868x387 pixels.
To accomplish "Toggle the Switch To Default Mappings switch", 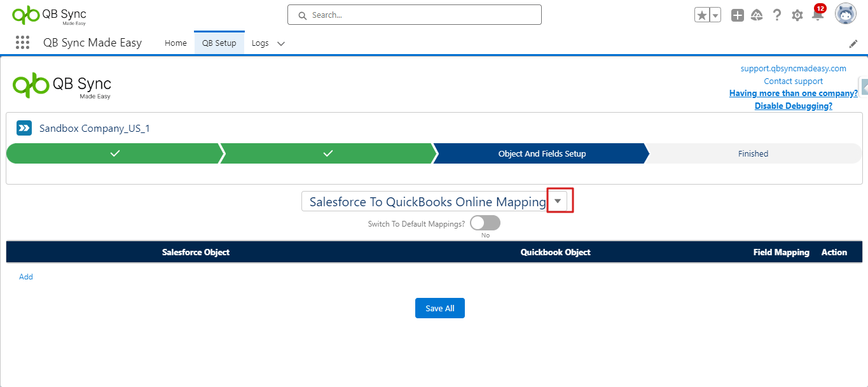I will 485,223.
